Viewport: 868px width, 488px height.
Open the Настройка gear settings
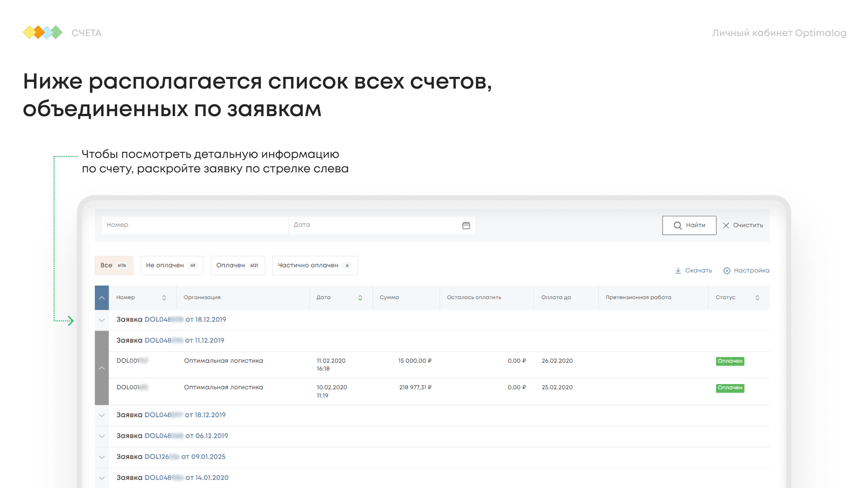click(x=746, y=271)
